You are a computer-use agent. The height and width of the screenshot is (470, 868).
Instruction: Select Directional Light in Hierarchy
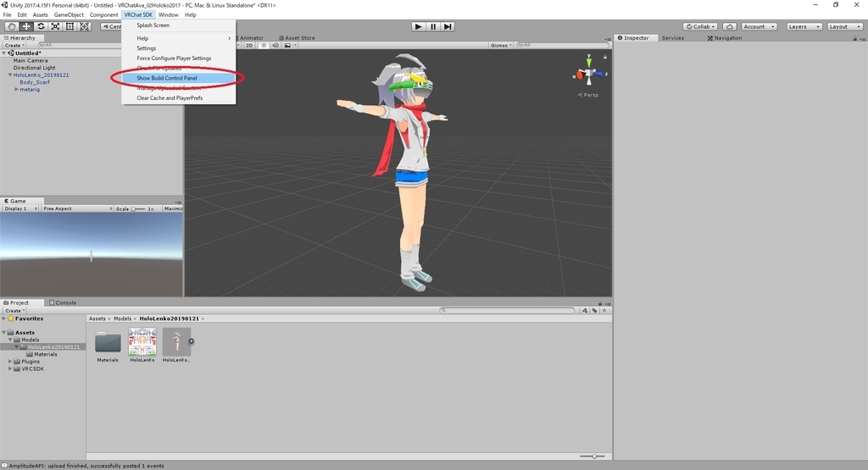(34, 68)
